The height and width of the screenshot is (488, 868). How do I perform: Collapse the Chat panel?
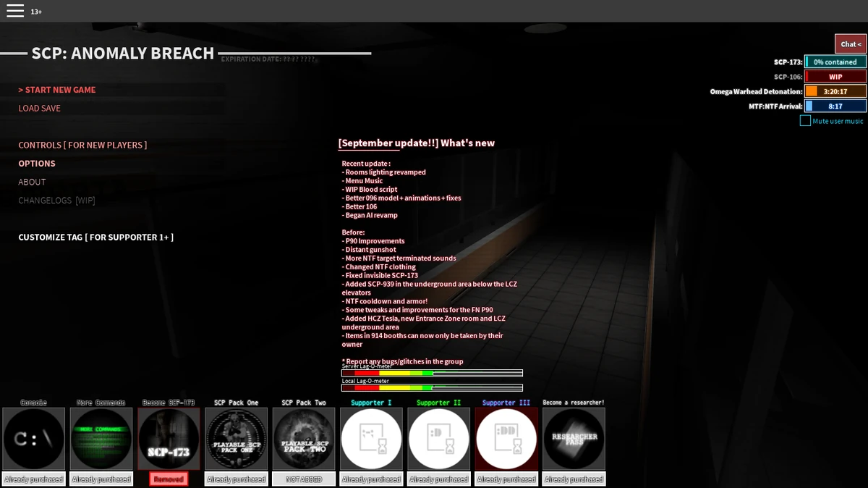tap(850, 44)
